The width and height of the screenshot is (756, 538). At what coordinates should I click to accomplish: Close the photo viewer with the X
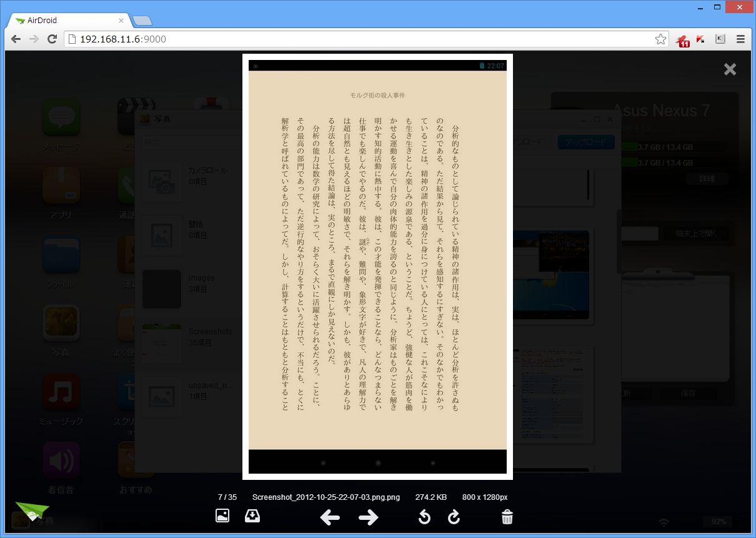(x=730, y=69)
